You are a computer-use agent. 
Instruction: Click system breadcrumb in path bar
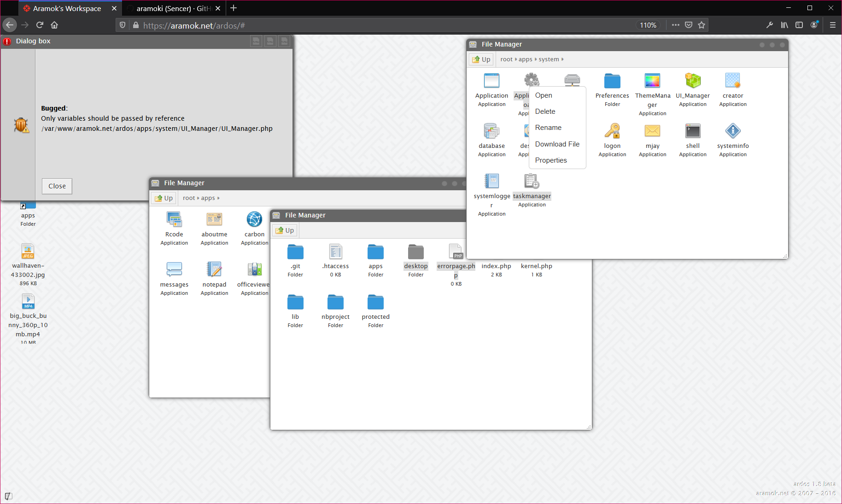click(549, 59)
